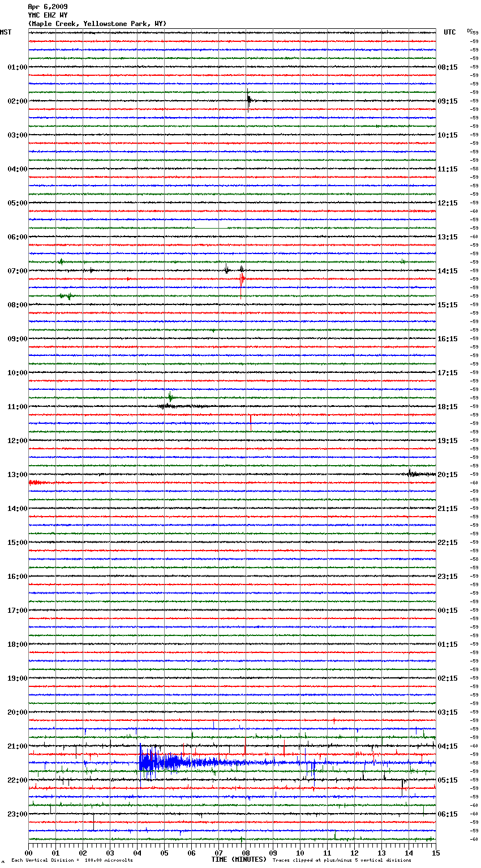
Task: Select the 13:00 MST row label
Action: pyautogui.click(x=18, y=475)
